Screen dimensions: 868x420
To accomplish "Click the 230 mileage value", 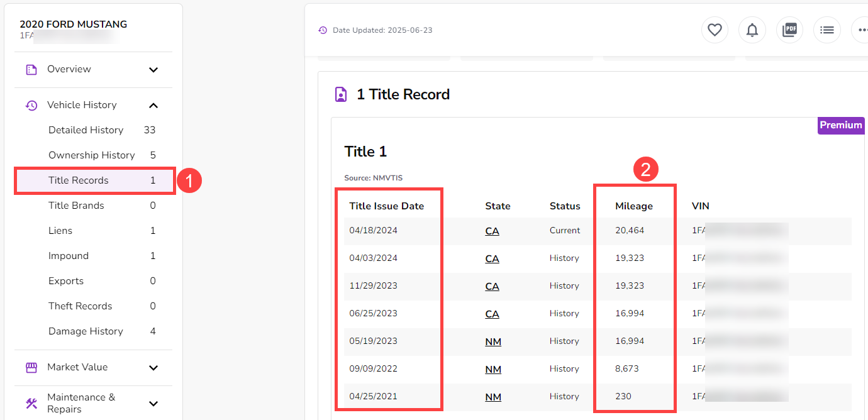I will [x=623, y=397].
